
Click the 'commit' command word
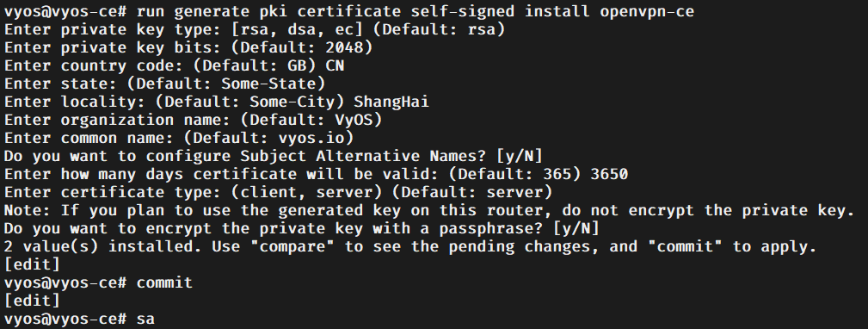pos(164,282)
